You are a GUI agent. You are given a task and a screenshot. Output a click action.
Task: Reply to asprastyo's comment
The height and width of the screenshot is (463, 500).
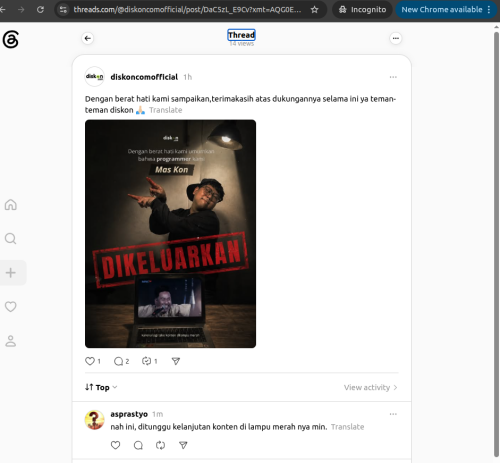coord(138,445)
